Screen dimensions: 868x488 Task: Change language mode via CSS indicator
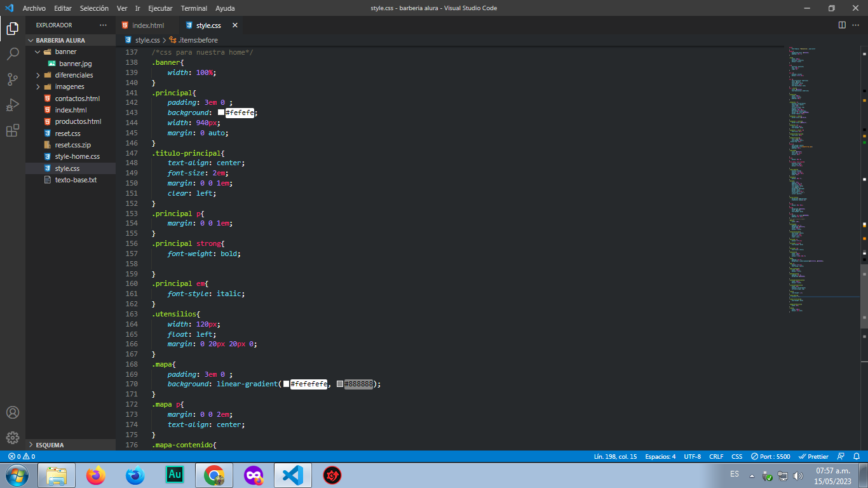[x=736, y=456]
